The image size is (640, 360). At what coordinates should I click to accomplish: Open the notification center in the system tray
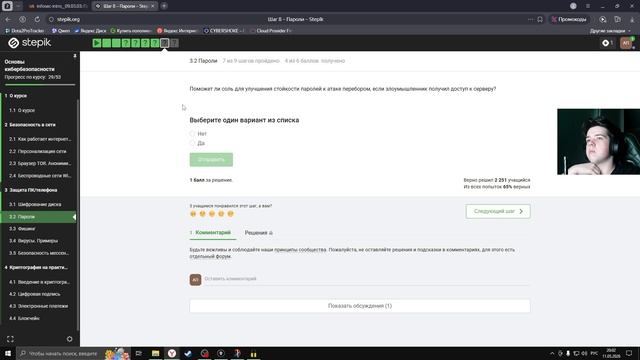coord(629,353)
